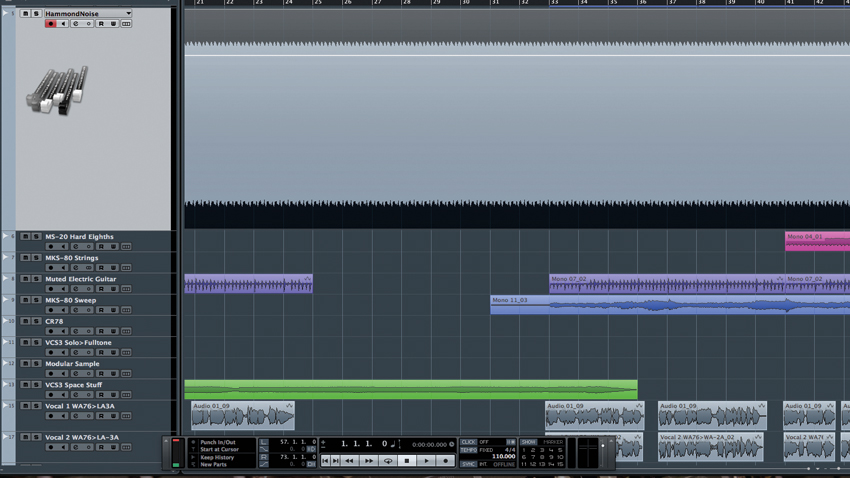Screen dimensions: 850x478
Task: Disable record enable on HammondNoise track
Action: (x=50, y=24)
